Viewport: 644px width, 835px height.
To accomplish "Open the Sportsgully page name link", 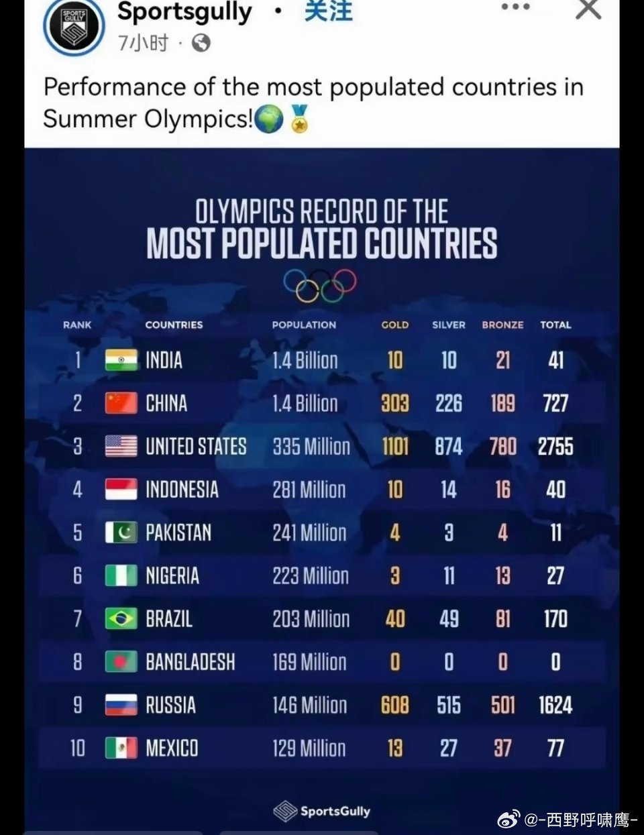I will (x=184, y=11).
